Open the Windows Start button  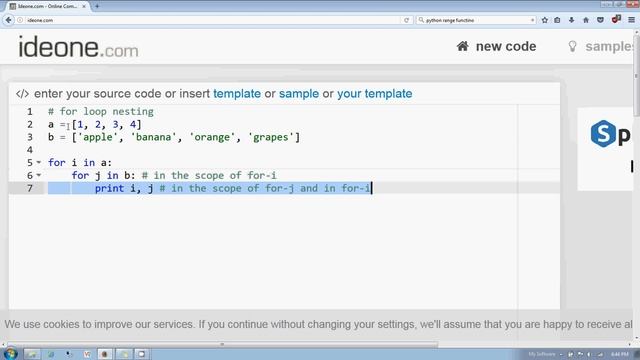tap(10, 353)
